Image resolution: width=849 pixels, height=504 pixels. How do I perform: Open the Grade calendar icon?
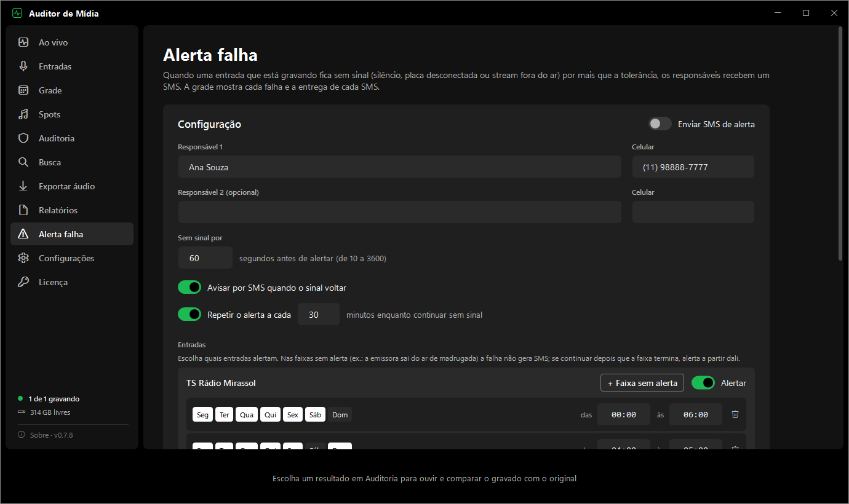[23, 90]
